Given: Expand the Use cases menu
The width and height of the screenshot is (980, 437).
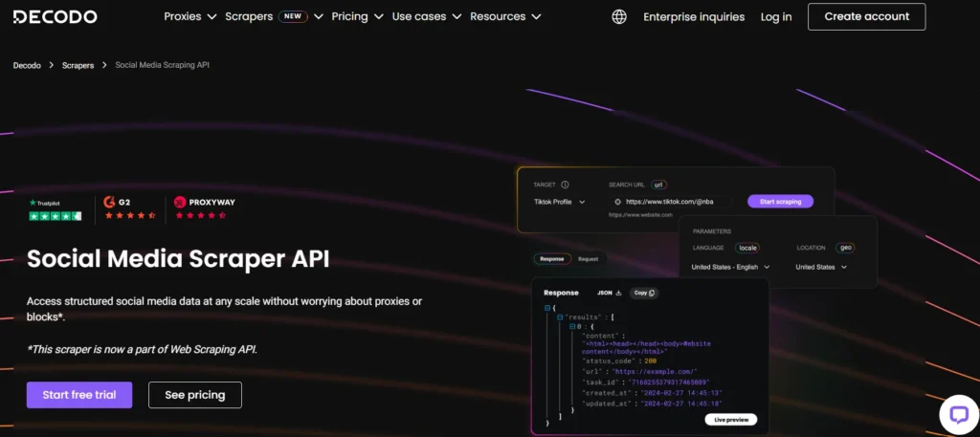Looking at the screenshot, I should pyautogui.click(x=426, y=17).
